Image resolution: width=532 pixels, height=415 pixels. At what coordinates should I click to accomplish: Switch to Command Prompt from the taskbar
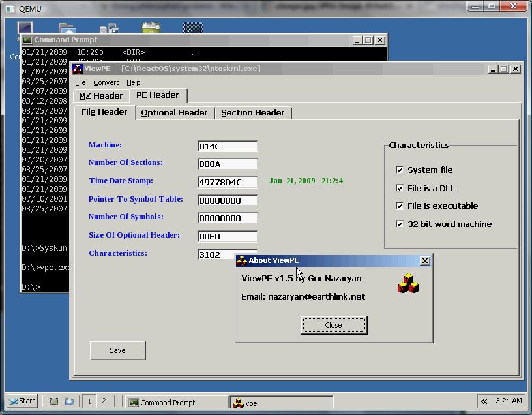click(x=177, y=402)
